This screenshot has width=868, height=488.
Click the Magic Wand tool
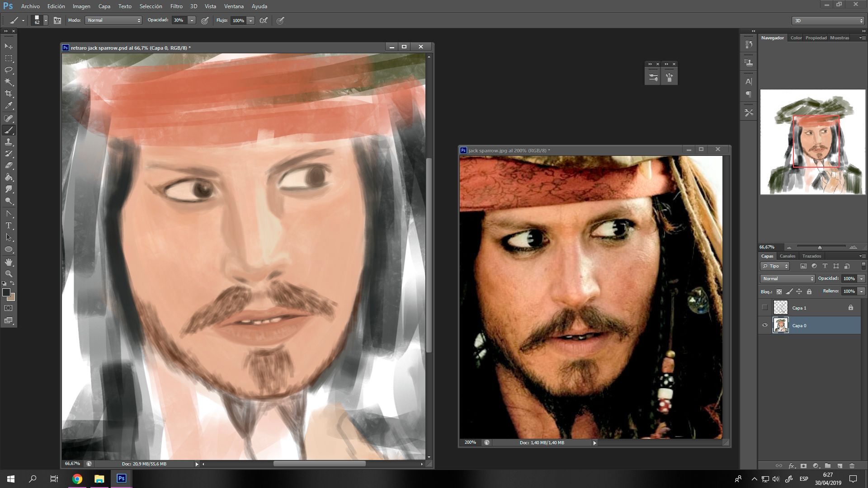click(9, 82)
